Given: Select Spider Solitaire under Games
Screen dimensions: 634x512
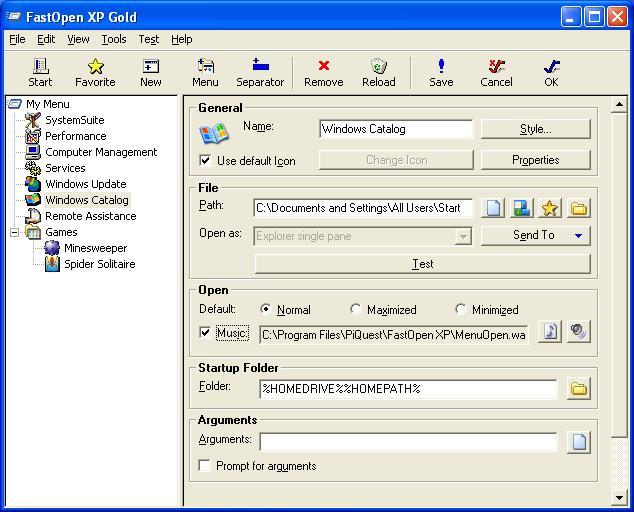Looking at the screenshot, I should point(99,264).
